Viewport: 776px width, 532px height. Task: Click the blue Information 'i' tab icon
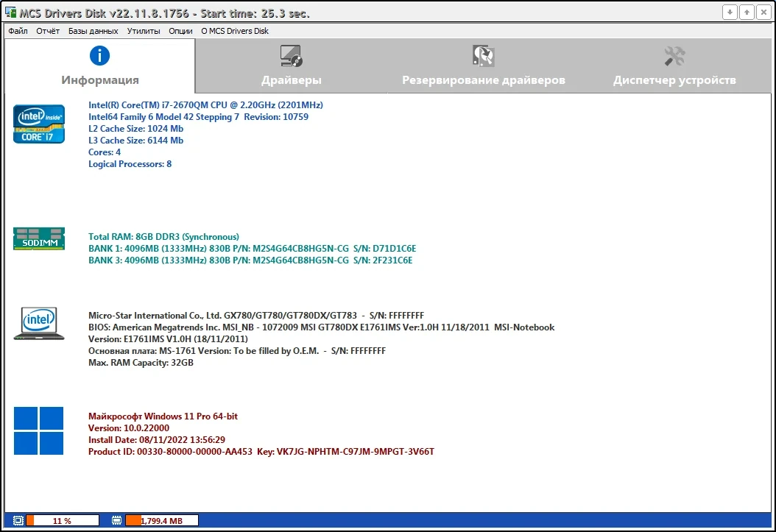point(99,55)
